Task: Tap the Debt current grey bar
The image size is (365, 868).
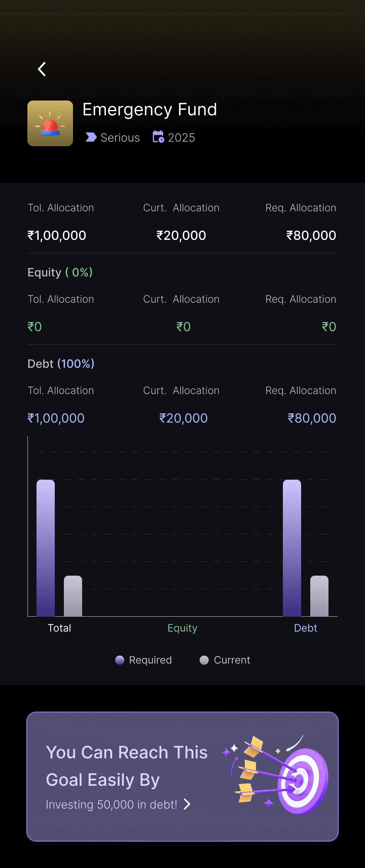Action: click(x=319, y=596)
